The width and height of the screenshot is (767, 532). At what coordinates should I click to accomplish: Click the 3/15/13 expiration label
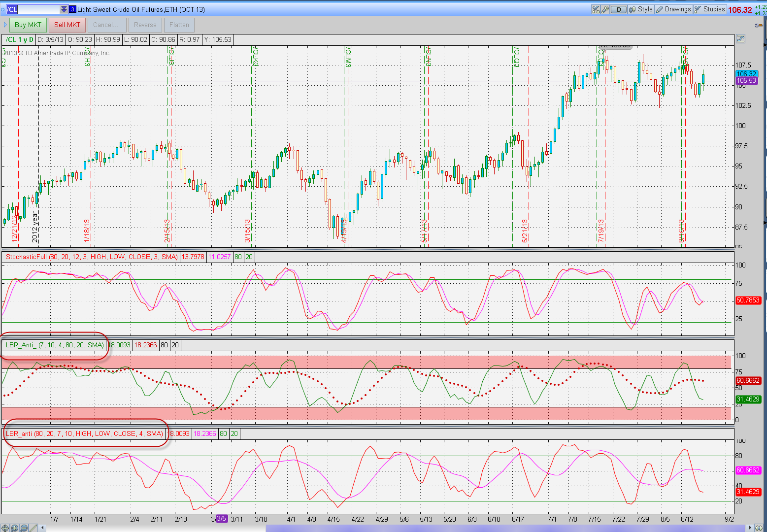248,231
